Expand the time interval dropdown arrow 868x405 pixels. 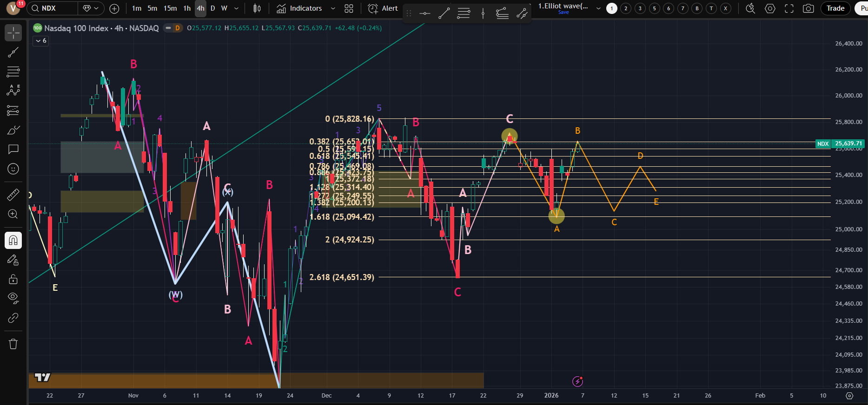tap(236, 8)
